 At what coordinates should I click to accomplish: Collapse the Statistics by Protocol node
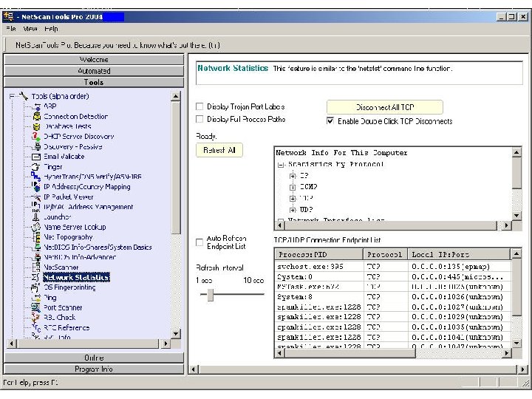coord(281,165)
